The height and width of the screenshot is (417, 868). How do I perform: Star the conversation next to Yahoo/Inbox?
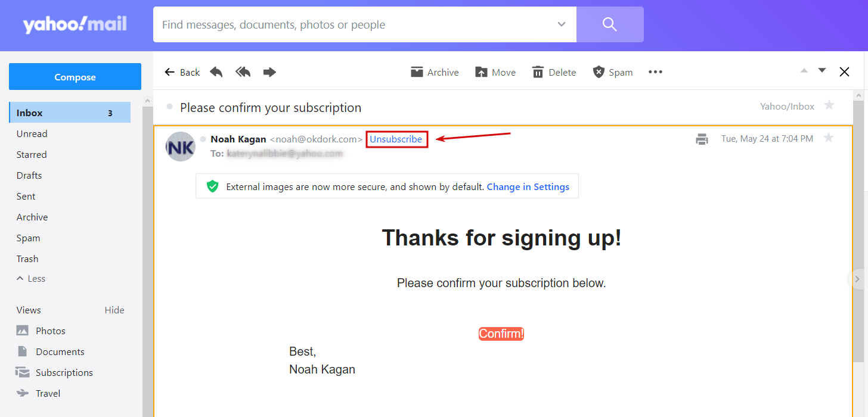point(829,105)
